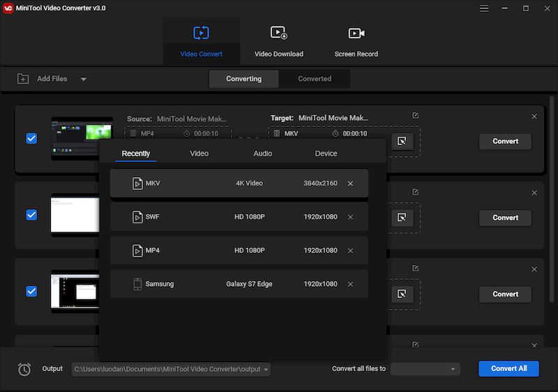558x392 pixels.
Task: Select the Video format tab
Action: click(199, 153)
